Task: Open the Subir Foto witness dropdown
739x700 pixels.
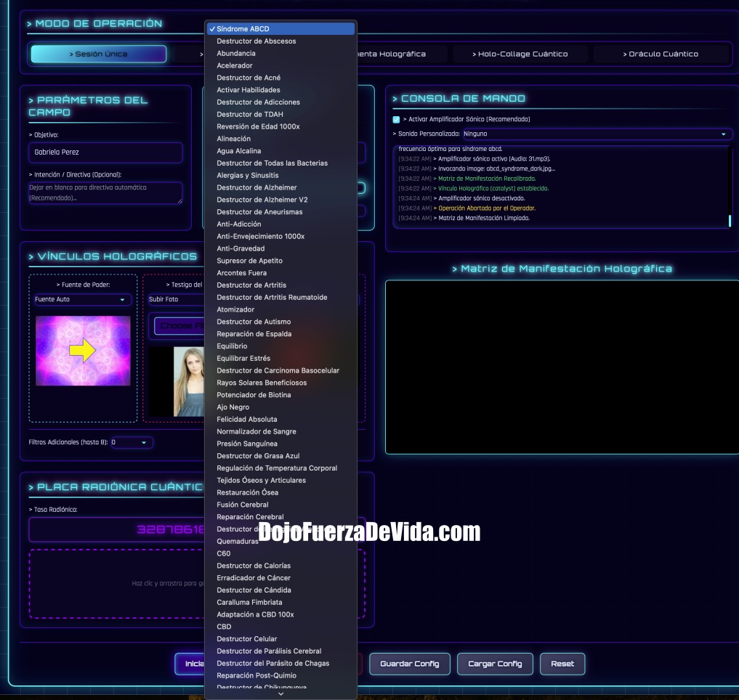Action: tap(177, 299)
